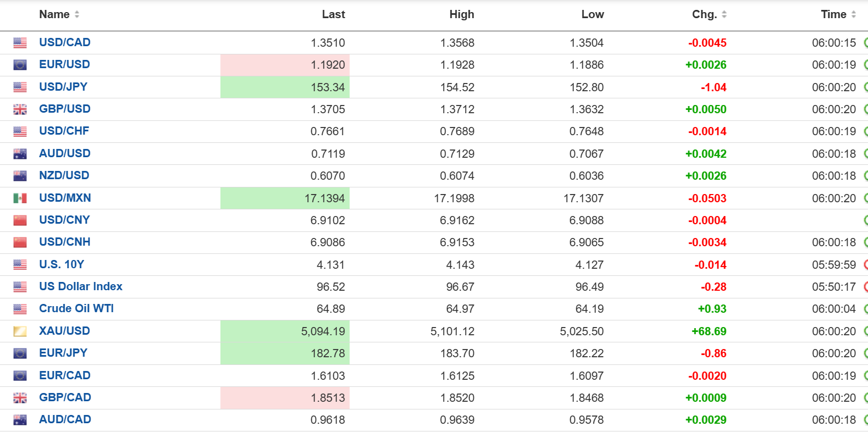The image size is (868, 432).
Task: Click the China flag icon beside USD/CNY
Action: click(20, 220)
